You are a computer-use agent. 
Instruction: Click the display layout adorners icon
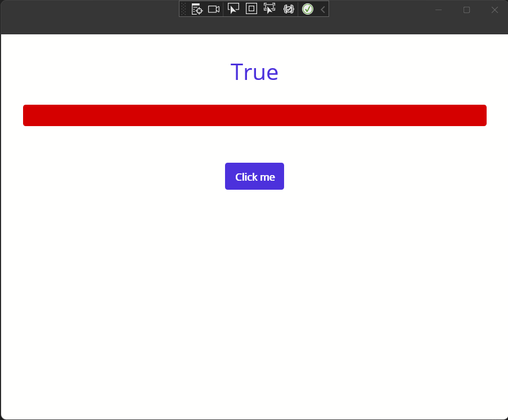click(x=251, y=8)
